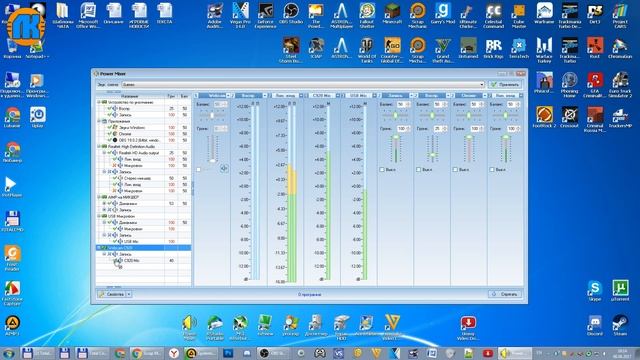Open the Rust desktop shortcut

pyautogui.click(x=595, y=48)
